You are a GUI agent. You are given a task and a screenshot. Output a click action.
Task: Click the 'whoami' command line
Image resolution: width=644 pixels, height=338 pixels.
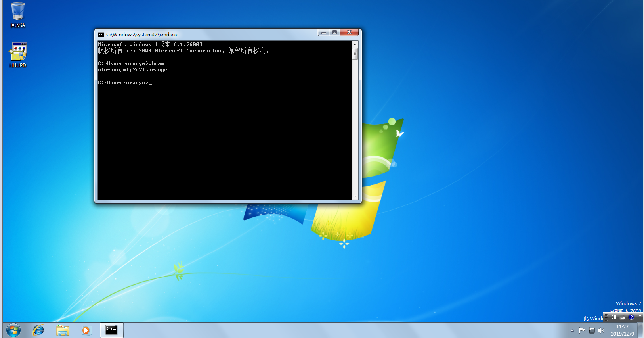coord(133,63)
